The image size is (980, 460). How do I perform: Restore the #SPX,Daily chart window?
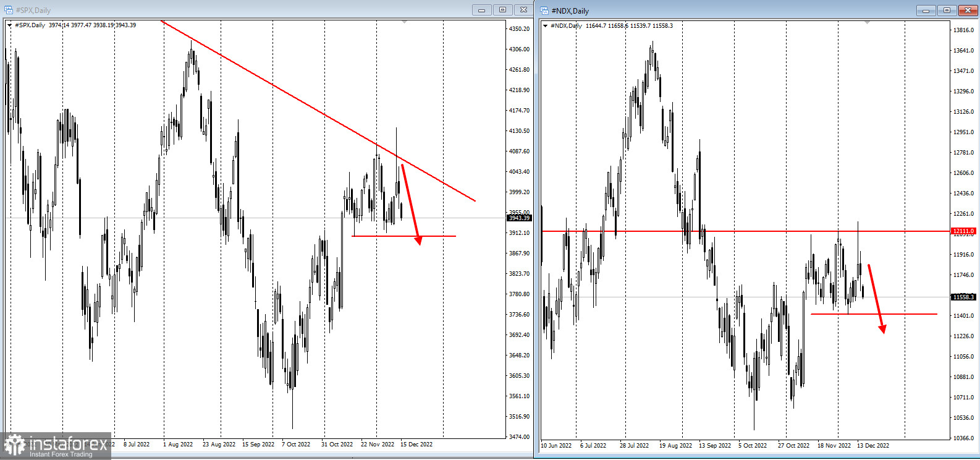502,10
